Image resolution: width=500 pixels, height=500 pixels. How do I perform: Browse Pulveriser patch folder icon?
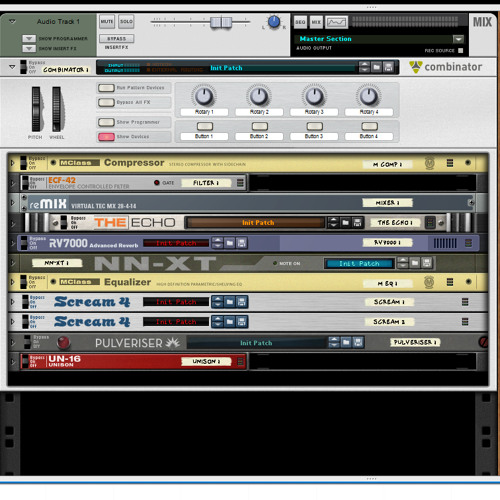[346, 342]
